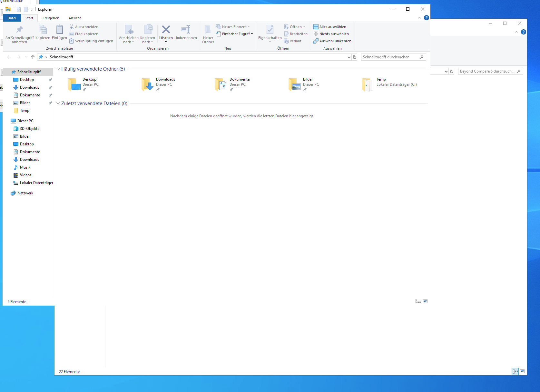This screenshot has height=392, width=540.
Task: Open Explorer help question mark
Action: click(427, 18)
